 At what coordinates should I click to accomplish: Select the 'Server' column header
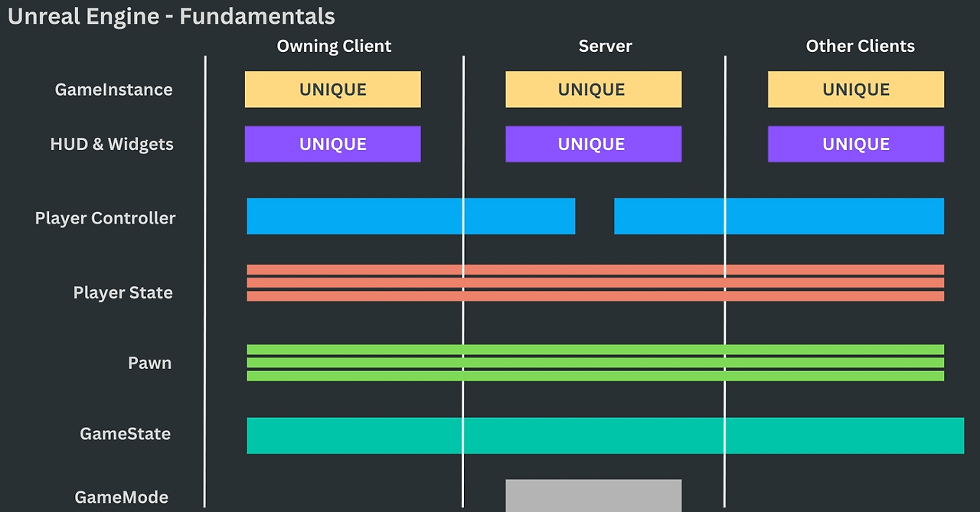(x=605, y=46)
